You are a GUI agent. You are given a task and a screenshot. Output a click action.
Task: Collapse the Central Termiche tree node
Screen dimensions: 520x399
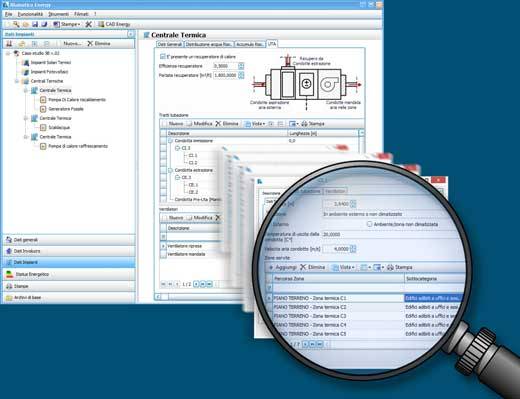(17, 81)
